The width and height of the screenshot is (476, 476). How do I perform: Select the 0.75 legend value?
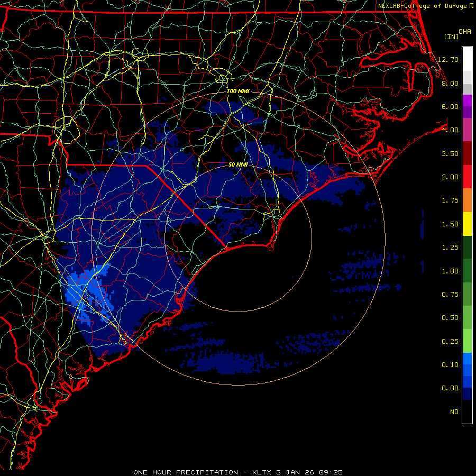point(450,295)
